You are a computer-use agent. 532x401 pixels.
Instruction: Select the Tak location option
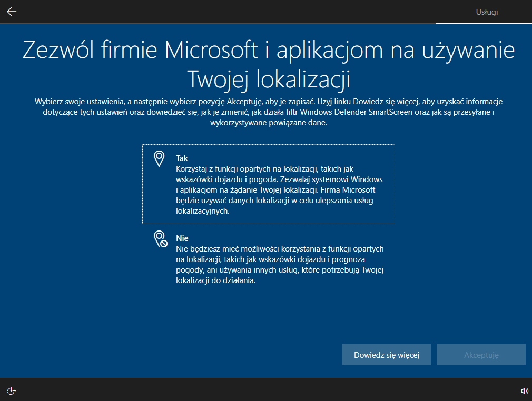coord(269,184)
